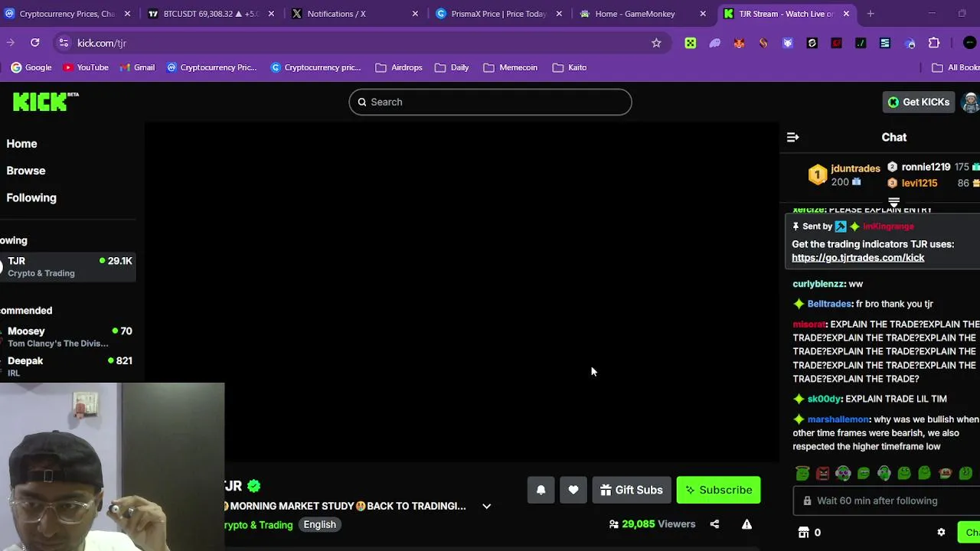Open Deepak IRL recommended channel

(68, 366)
